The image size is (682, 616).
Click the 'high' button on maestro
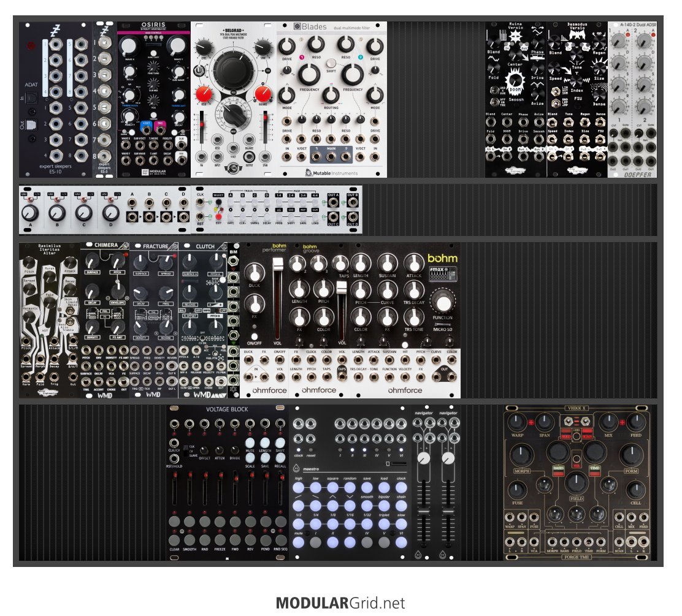298,488
